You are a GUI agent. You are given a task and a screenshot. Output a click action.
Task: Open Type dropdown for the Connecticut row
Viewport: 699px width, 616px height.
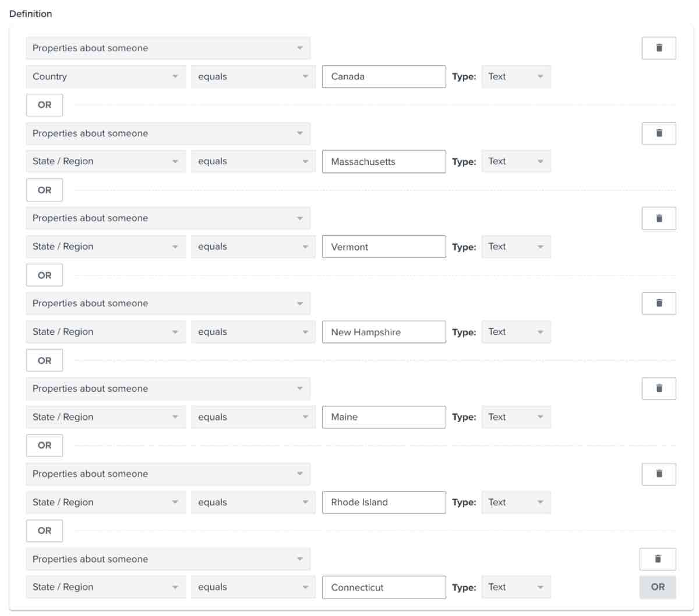click(516, 587)
